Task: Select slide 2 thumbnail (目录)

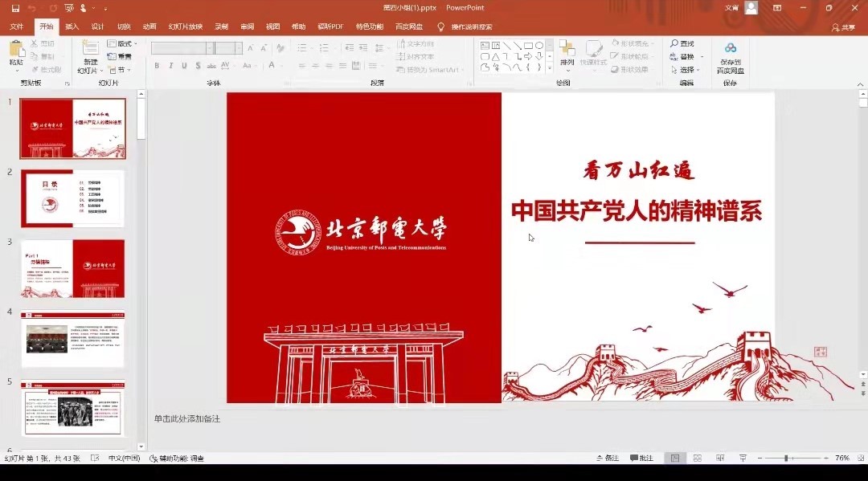Action: coord(72,198)
